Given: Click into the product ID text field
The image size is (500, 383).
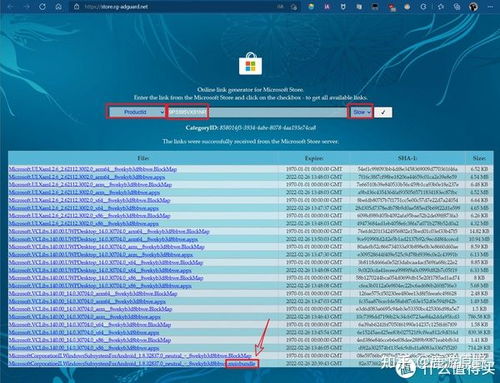Looking at the screenshot, I should point(257,112).
